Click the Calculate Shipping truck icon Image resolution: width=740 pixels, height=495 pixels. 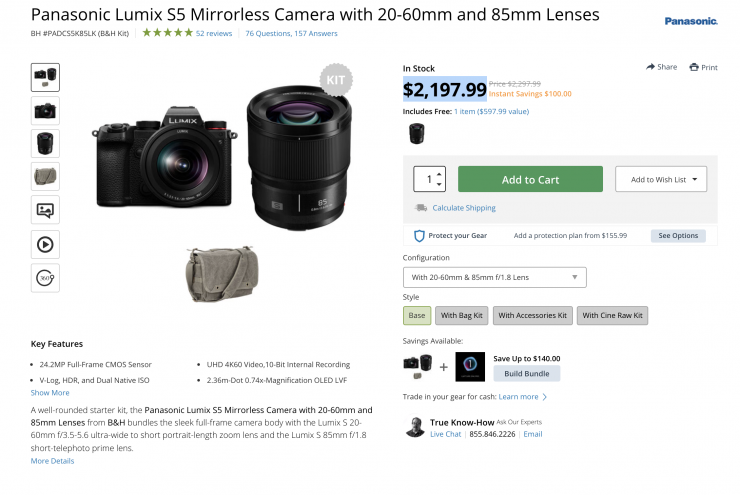[422, 208]
